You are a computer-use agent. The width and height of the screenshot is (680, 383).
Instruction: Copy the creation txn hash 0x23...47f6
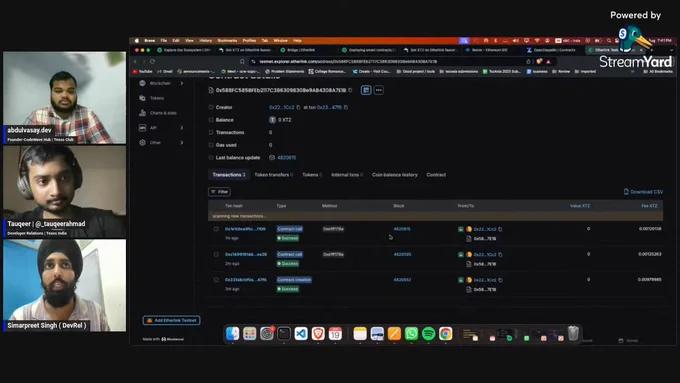[346, 107]
